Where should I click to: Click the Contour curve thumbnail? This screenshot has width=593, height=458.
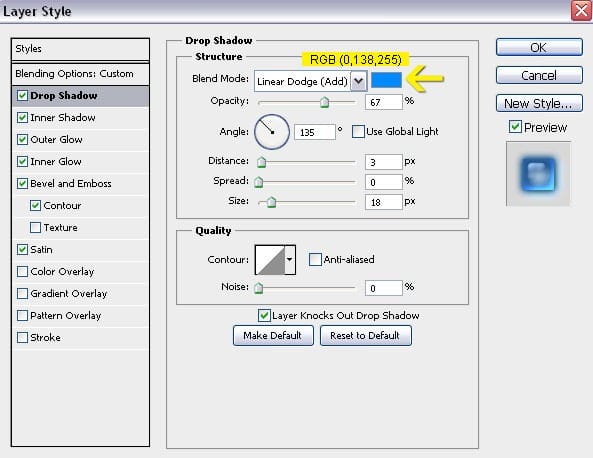pos(270,260)
